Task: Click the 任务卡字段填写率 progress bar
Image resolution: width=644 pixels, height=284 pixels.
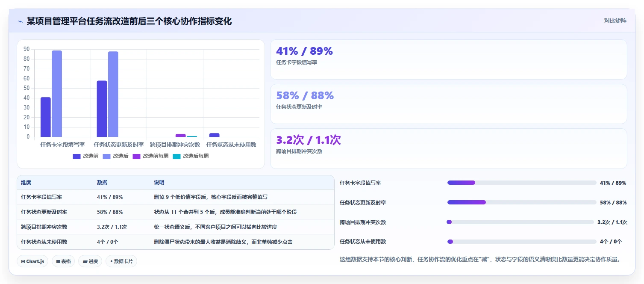Action: tap(522, 183)
